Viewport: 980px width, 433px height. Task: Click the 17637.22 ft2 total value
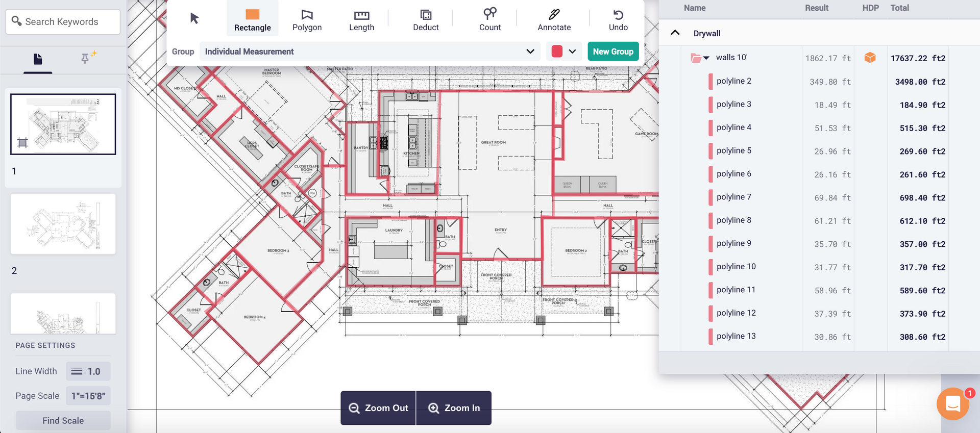point(918,58)
